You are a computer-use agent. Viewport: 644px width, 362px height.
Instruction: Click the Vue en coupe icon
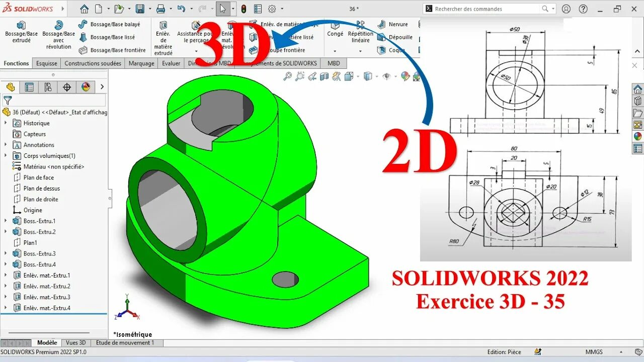coord(325,76)
